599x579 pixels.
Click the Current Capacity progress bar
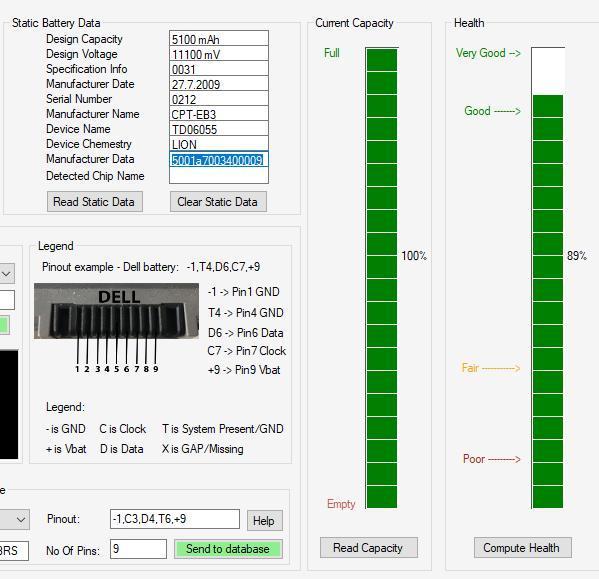pyautogui.click(x=382, y=278)
